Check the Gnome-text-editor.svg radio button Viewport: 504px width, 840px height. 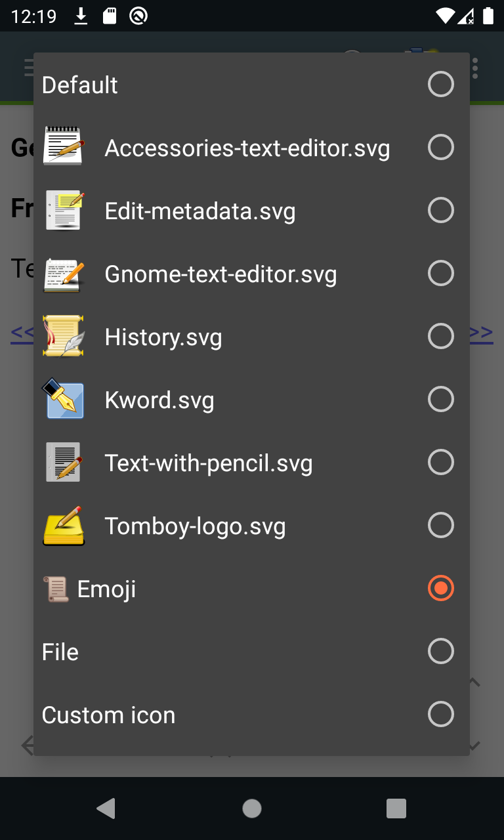tap(440, 273)
